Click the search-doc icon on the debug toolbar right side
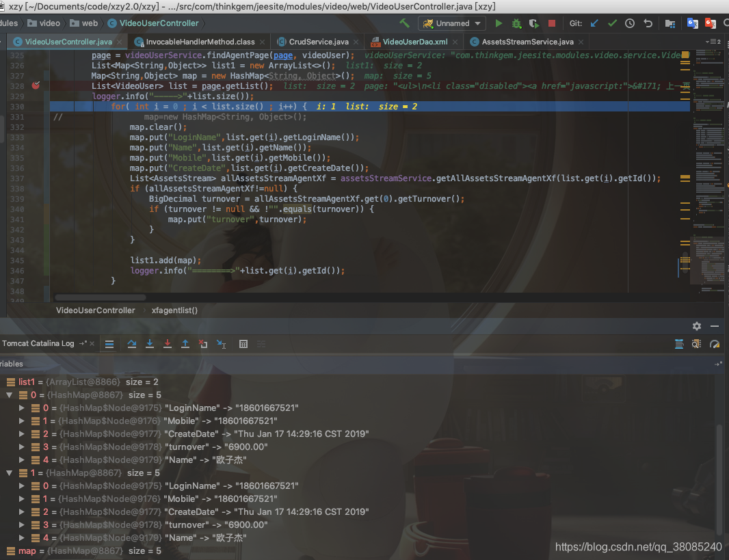 click(x=696, y=344)
